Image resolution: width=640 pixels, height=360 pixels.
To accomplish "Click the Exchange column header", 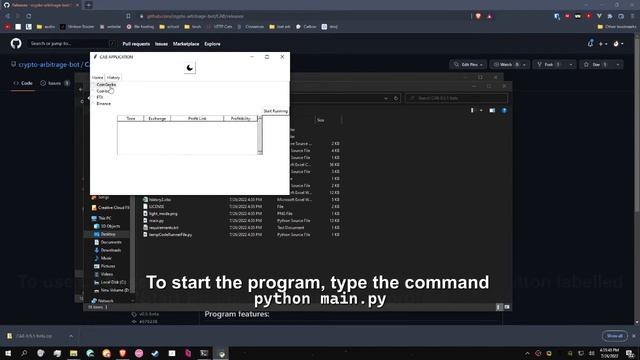I will click(x=157, y=118).
